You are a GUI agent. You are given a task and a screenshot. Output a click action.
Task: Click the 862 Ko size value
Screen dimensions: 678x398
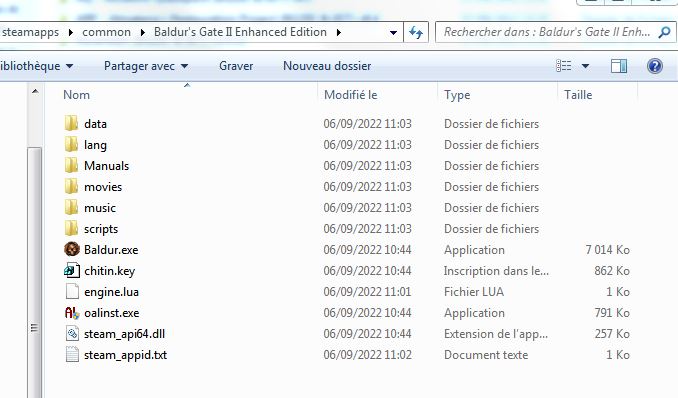[612, 271]
